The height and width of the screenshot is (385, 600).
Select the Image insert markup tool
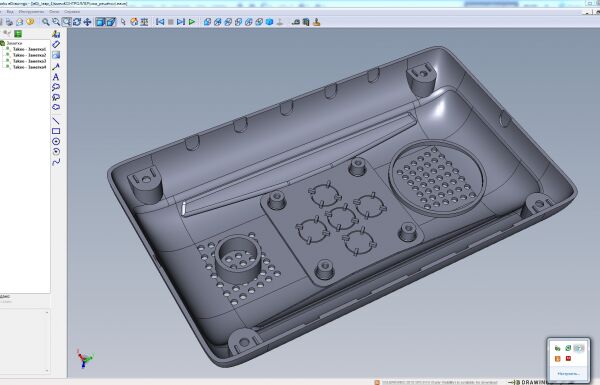tap(56, 55)
